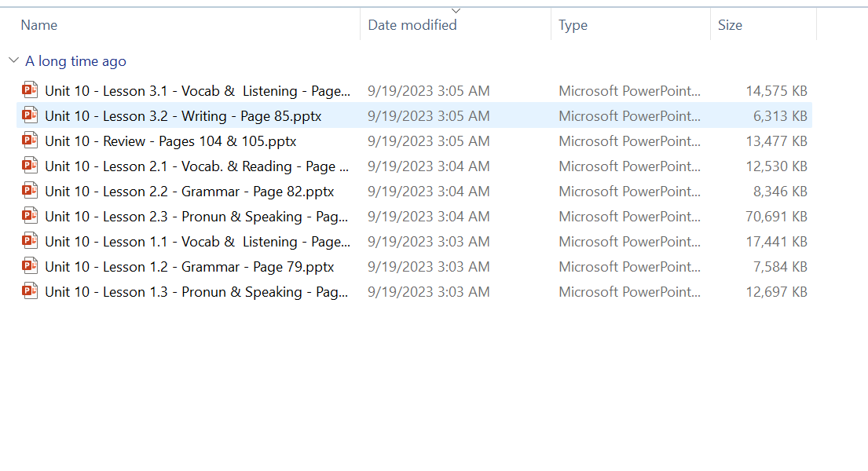
Task: Click the 70,691 KB size entry
Action: (x=776, y=217)
